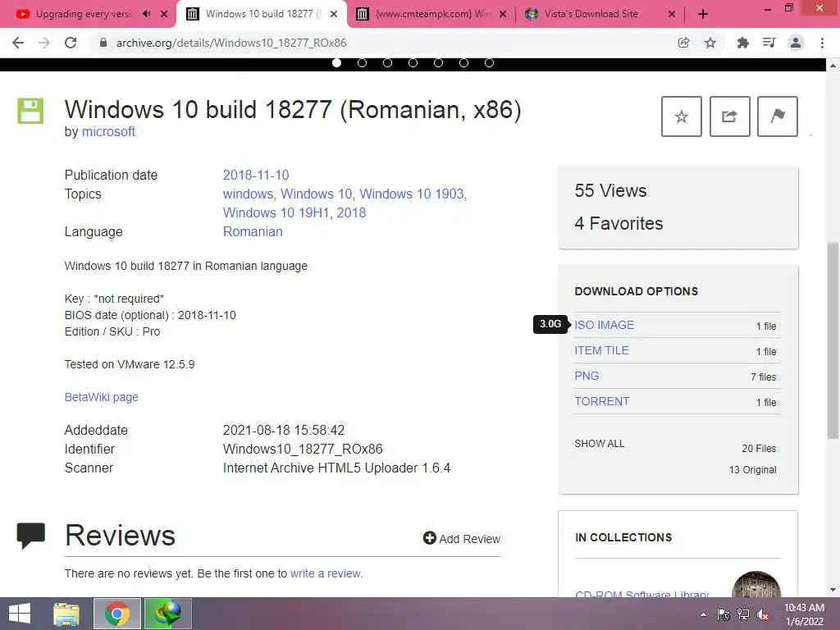Open the '2018' topic link
Screen dimensions: 840x630
click(x=351, y=212)
